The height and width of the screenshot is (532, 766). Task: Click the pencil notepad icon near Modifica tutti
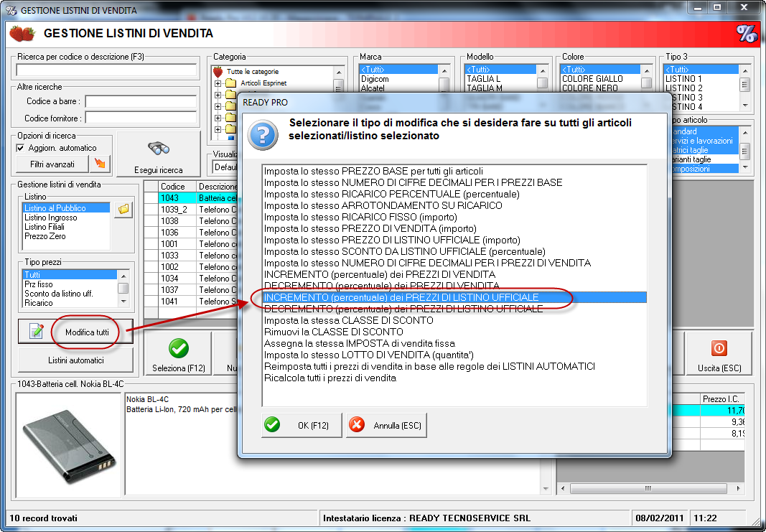tap(36, 331)
